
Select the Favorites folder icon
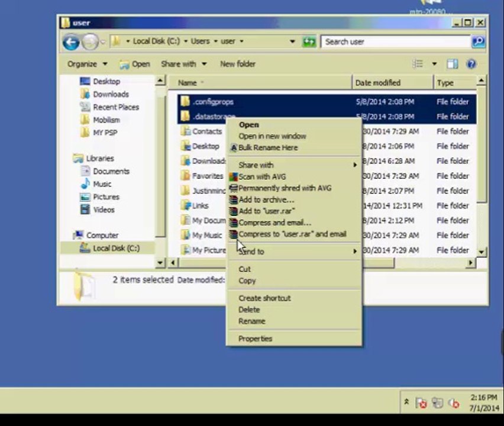[x=185, y=176]
